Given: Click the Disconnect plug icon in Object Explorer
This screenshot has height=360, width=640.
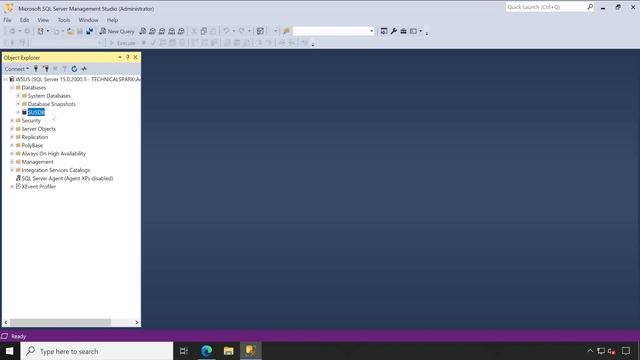Looking at the screenshot, I should click(46, 69).
